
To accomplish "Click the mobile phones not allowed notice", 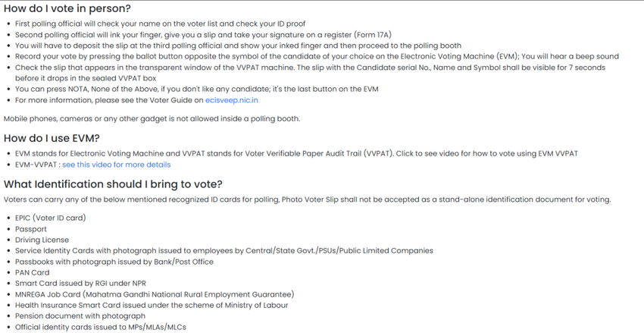I will 152,119.
